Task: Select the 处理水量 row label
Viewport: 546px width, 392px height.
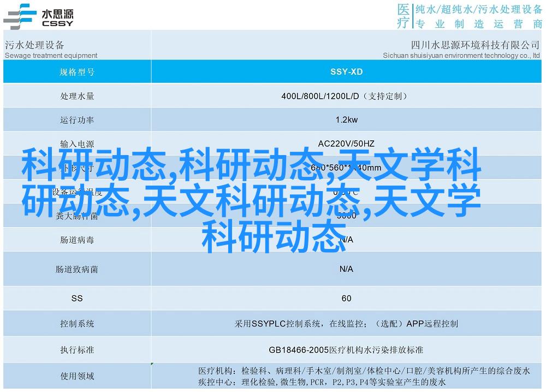Action: [77, 96]
